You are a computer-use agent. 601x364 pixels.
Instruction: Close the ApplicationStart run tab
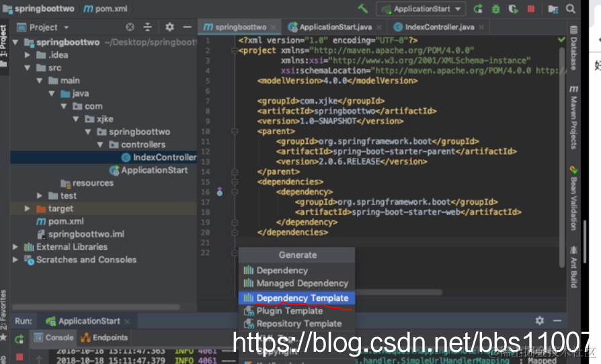click(127, 322)
